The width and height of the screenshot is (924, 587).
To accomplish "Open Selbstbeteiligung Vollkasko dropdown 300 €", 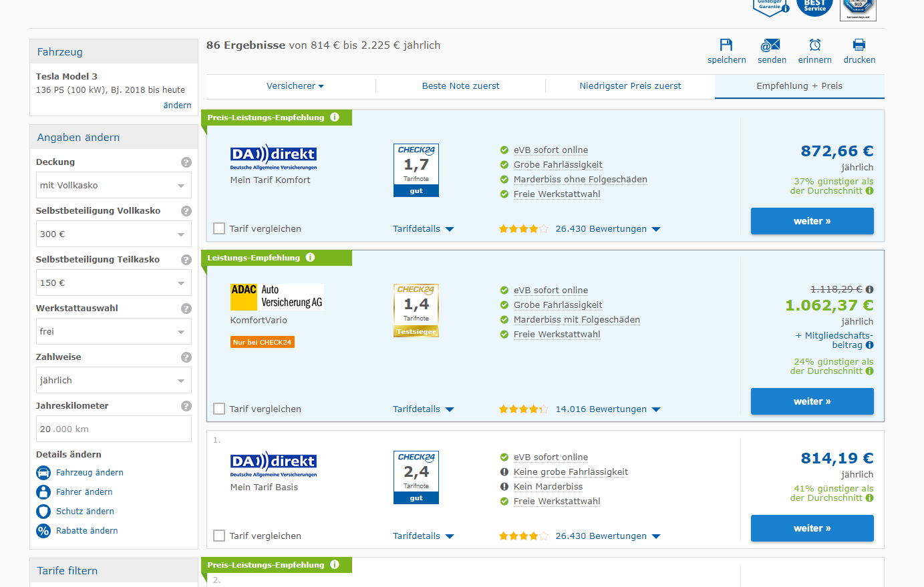I will click(x=114, y=234).
